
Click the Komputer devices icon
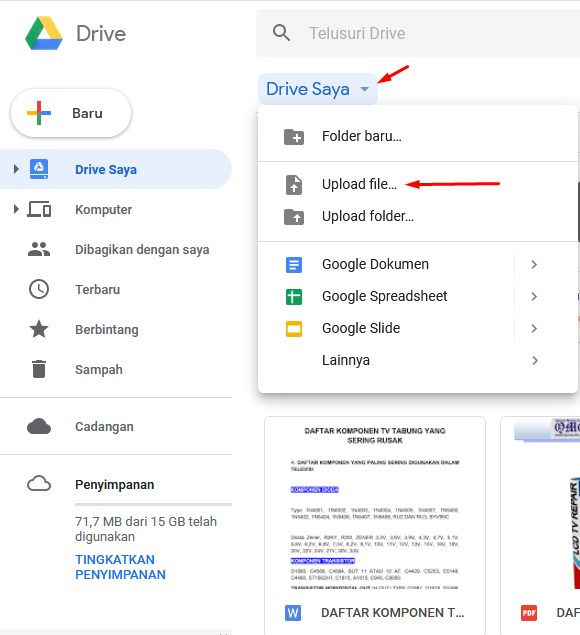click(x=39, y=209)
